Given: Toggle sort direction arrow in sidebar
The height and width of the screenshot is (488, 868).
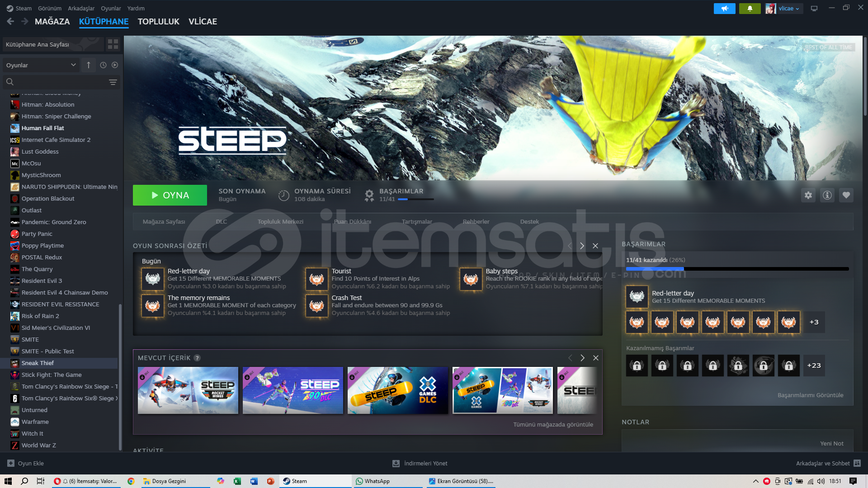Looking at the screenshot, I should [x=89, y=65].
